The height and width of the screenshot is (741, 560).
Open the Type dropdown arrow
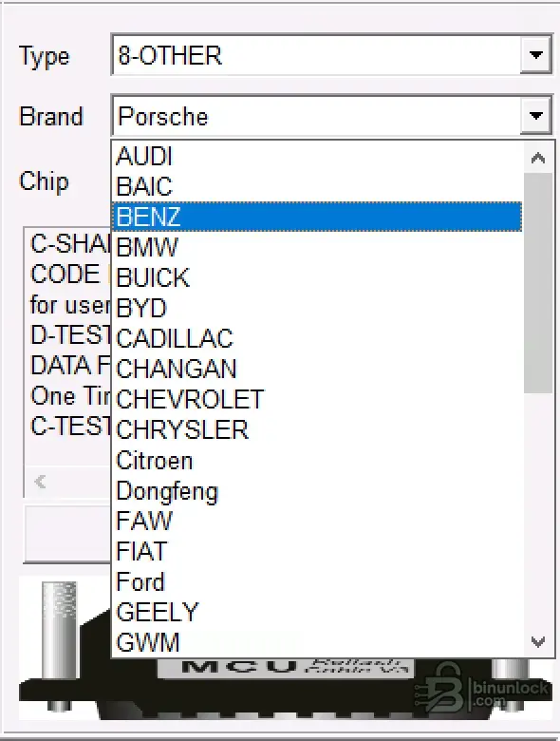coord(536,55)
